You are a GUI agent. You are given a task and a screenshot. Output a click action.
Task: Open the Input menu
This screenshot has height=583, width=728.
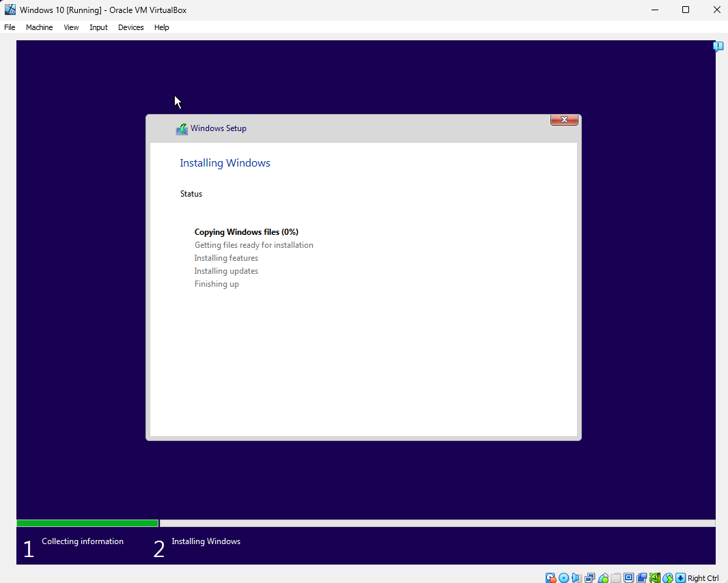coord(98,27)
